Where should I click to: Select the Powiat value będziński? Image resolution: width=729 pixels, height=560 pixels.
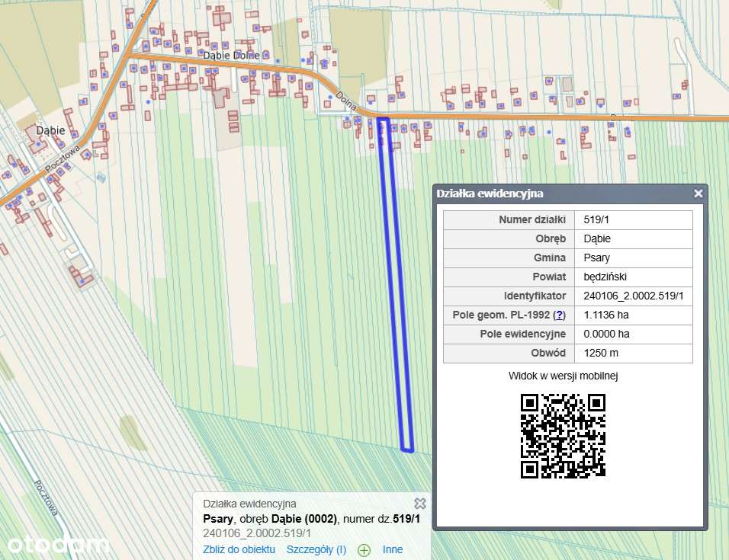coord(605,277)
